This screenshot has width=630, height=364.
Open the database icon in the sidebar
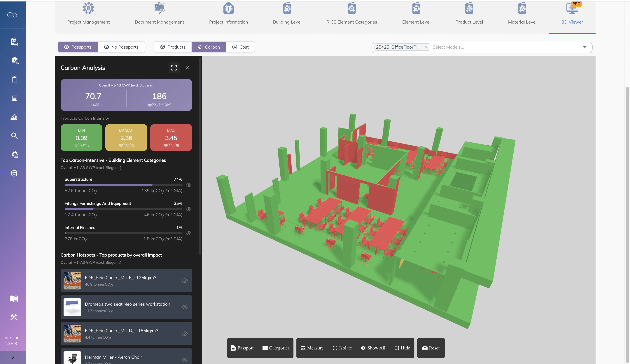coord(14,173)
